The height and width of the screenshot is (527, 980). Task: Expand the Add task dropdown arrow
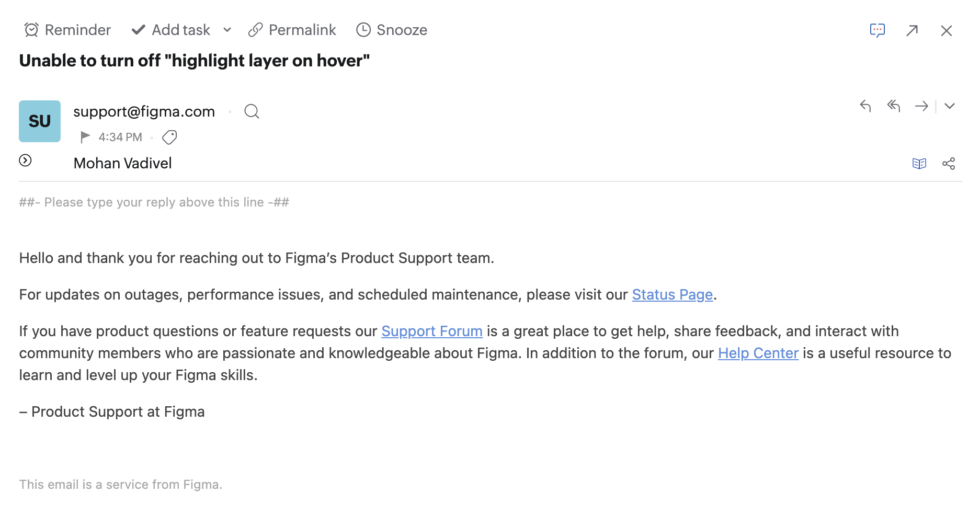pos(227,30)
